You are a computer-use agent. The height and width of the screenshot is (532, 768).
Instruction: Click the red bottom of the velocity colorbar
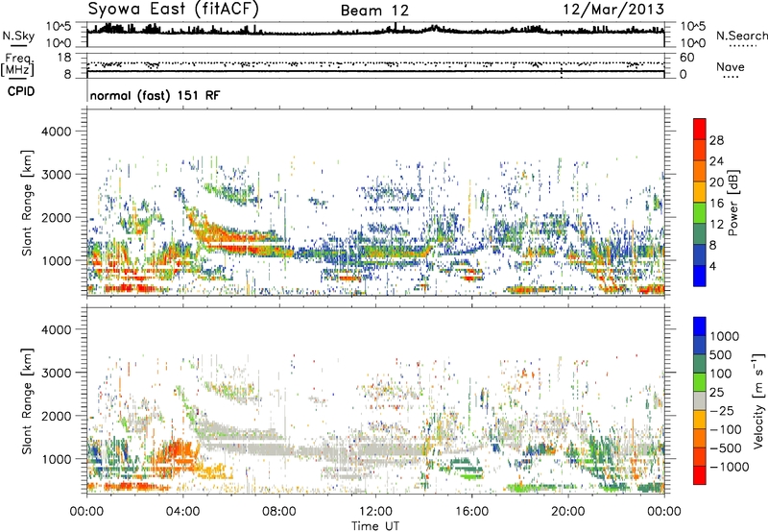click(x=700, y=476)
